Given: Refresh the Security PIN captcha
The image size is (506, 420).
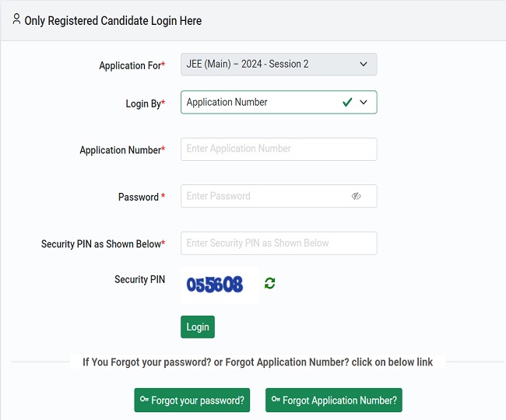Looking at the screenshot, I should coord(270,283).
